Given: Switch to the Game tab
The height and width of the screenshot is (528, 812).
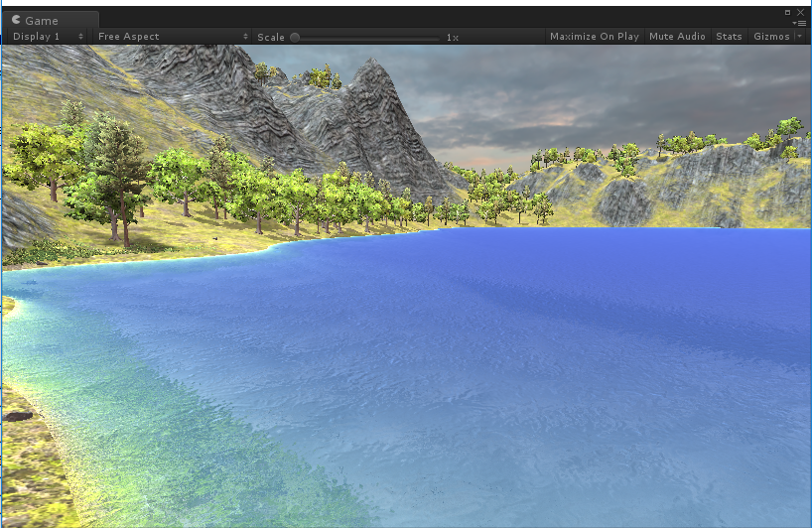Looking at the screenshot, I should point(50,20).
